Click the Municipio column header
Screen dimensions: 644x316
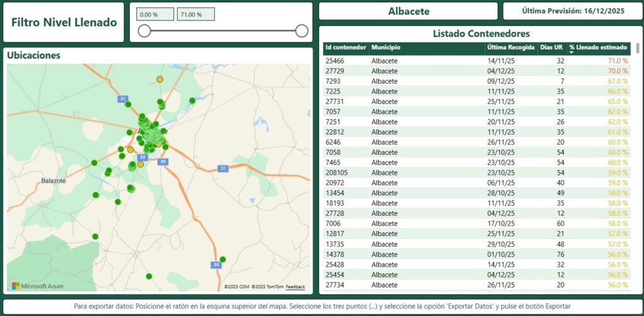click(x=386, y=47)
